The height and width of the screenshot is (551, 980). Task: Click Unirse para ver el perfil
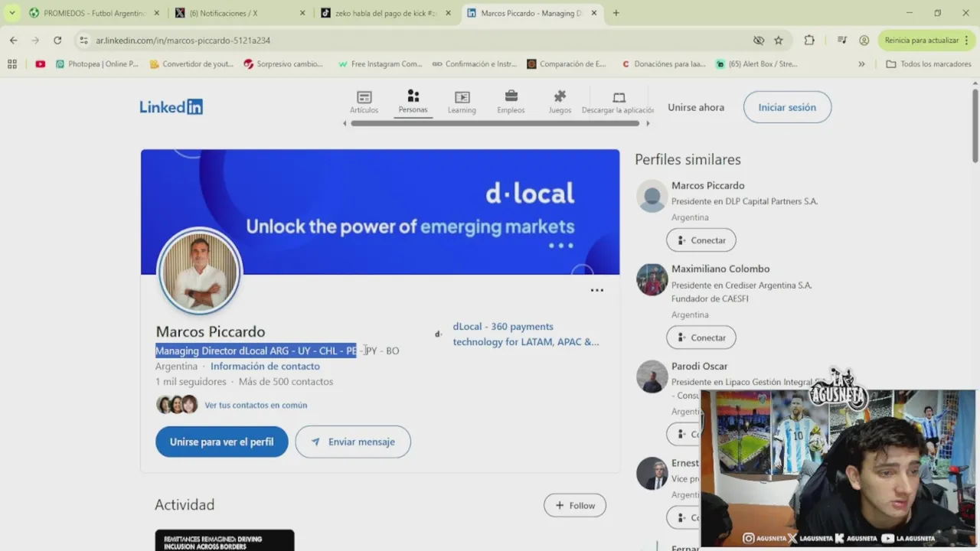(221, 442)
